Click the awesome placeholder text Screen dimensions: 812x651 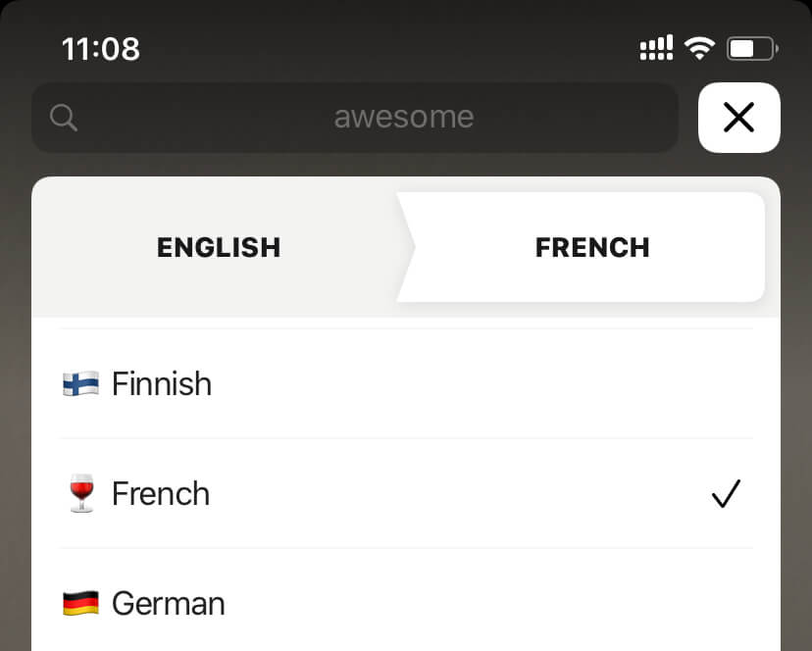403,117
